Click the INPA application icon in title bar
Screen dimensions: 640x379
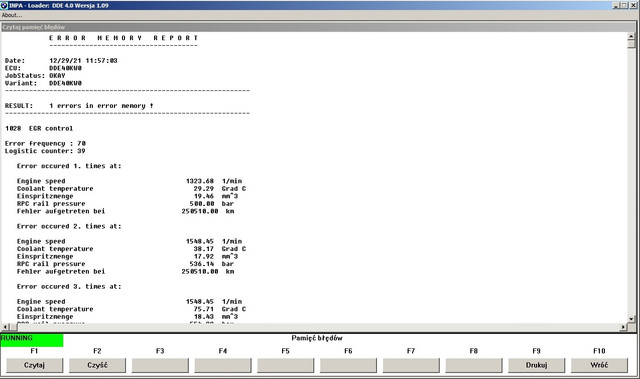(4, 5)
